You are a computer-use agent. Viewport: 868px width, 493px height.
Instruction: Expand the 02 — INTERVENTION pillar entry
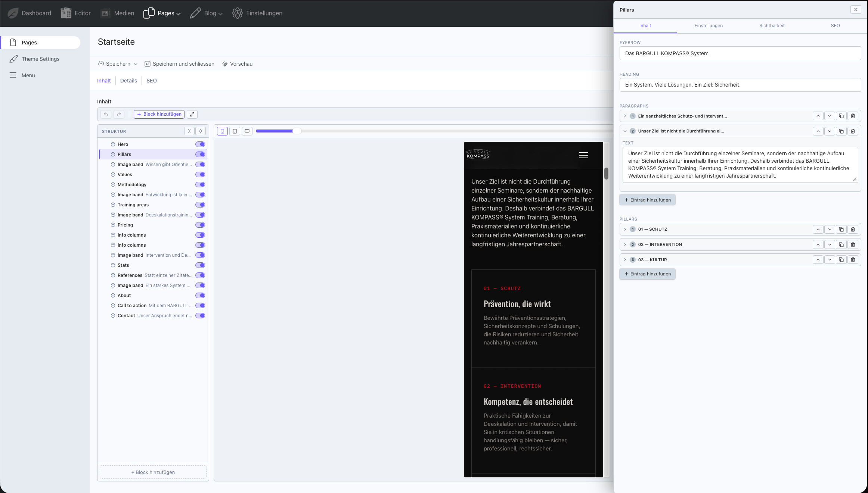click(x=625, y=244)
